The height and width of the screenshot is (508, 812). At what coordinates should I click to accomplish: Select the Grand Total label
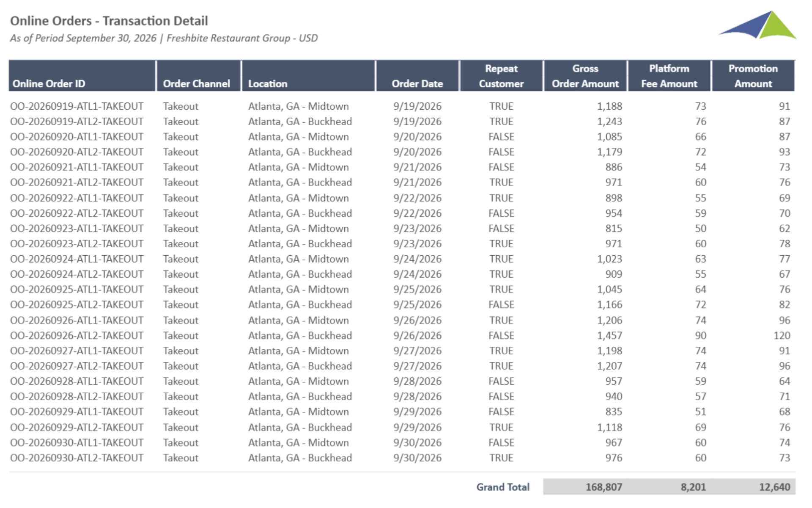502,487
